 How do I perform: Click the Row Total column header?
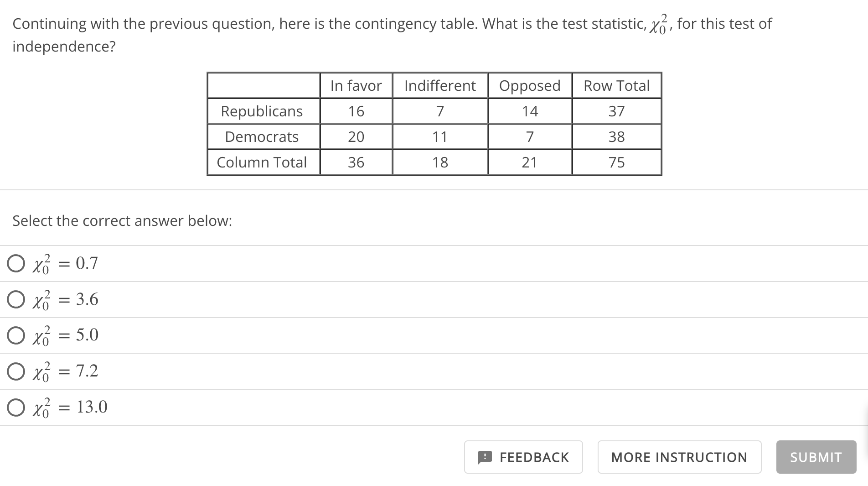(617, 85)
